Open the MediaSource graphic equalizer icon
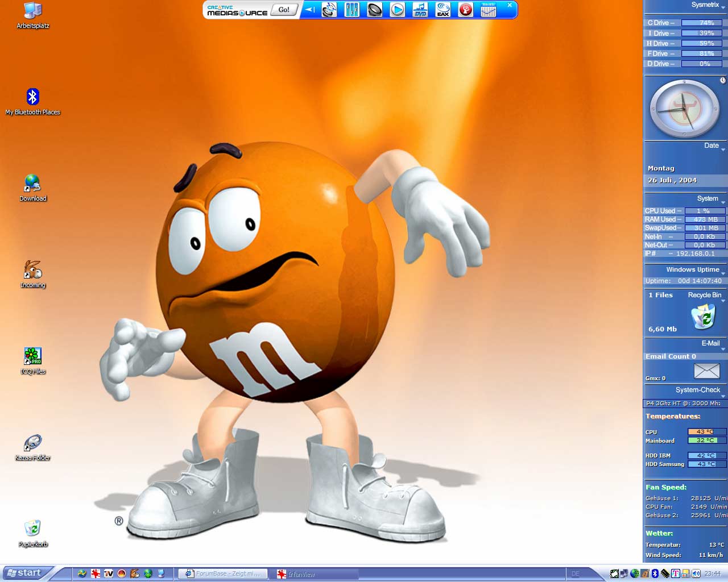 [x=489, y=10]
